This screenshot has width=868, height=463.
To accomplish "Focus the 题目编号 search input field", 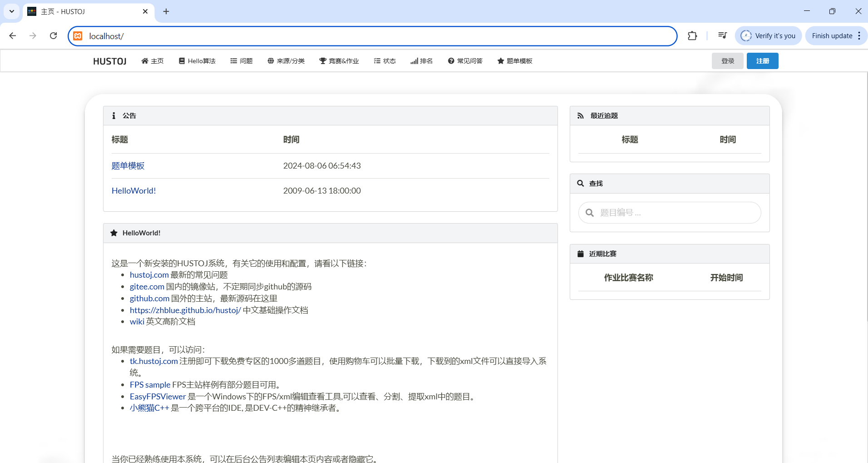I will click(x=676, y=213).
